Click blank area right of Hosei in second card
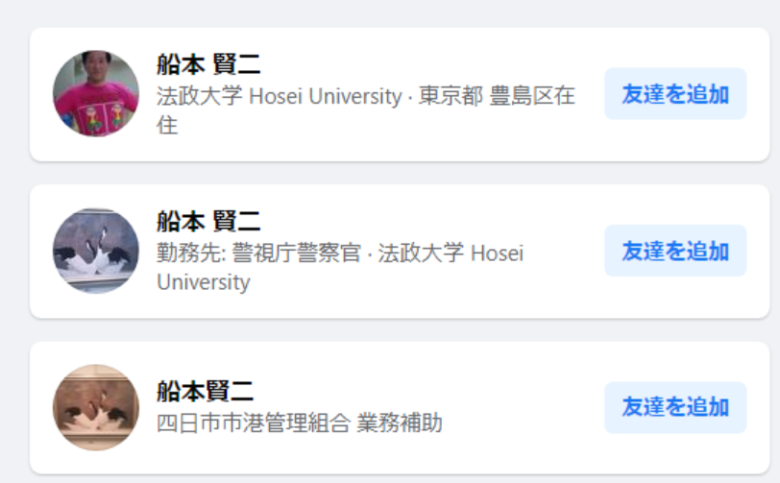The image size is (780, 483). point(562,253)
